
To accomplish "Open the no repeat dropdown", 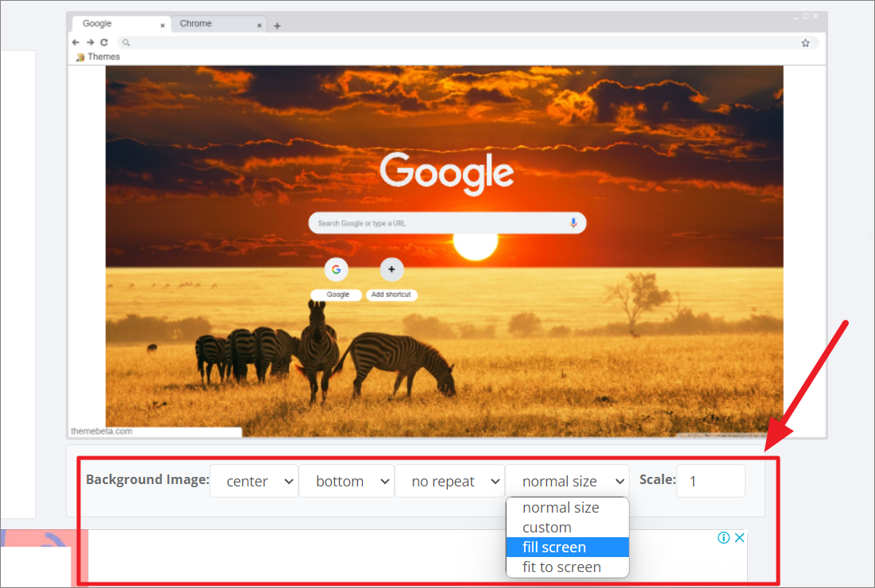I will click(x=449, y=480).
